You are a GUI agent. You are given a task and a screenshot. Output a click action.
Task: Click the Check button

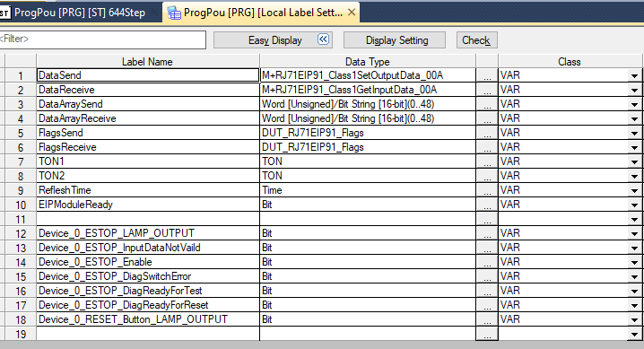476,40
